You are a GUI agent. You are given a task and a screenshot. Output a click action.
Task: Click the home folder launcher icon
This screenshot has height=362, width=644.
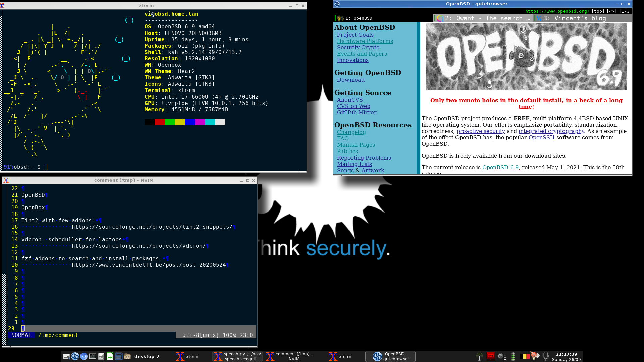127,356
